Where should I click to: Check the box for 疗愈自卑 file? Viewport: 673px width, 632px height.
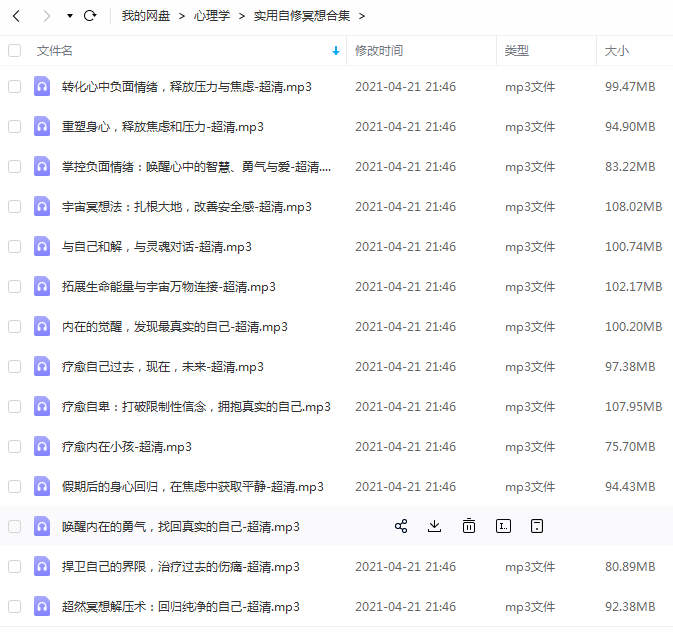15,407
